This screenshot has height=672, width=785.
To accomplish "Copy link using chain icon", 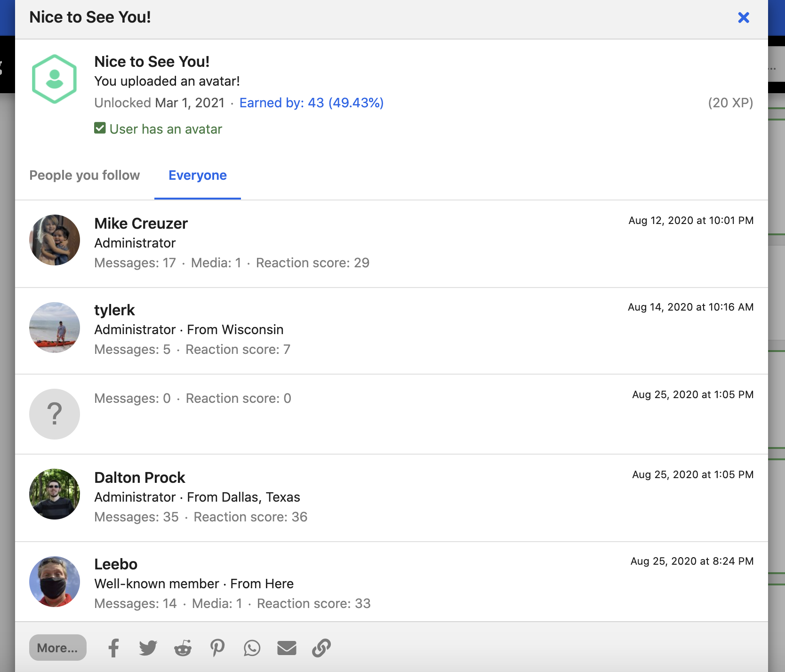I will 321,648.
